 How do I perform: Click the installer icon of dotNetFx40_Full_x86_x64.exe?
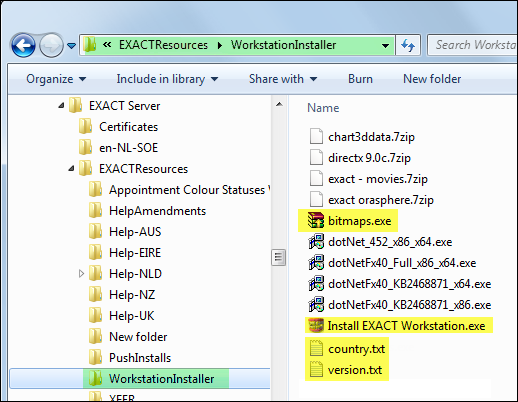[x=316, y=262]
